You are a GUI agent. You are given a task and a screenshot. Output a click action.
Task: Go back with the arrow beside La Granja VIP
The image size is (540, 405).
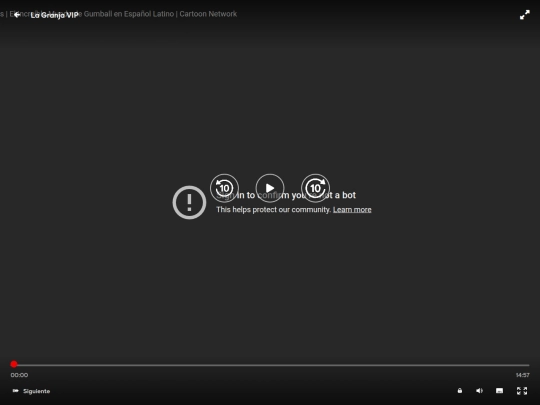[x=17, y=15]
